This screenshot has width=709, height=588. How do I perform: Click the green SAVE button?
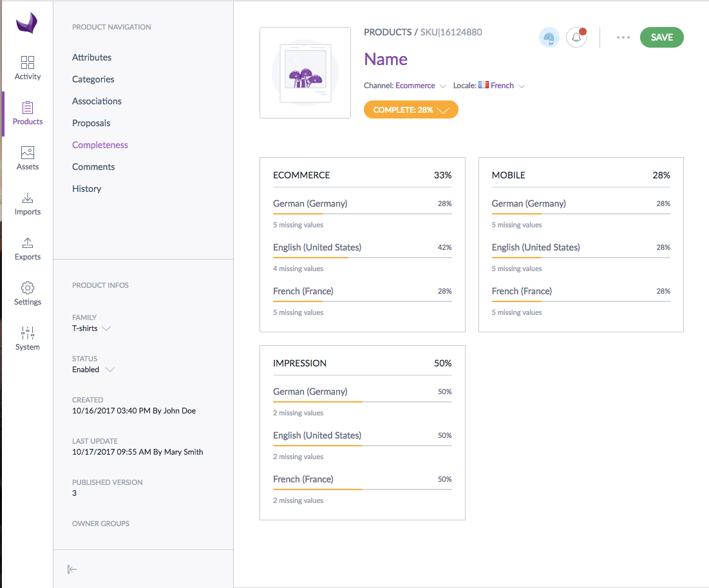tap(661, 37)
